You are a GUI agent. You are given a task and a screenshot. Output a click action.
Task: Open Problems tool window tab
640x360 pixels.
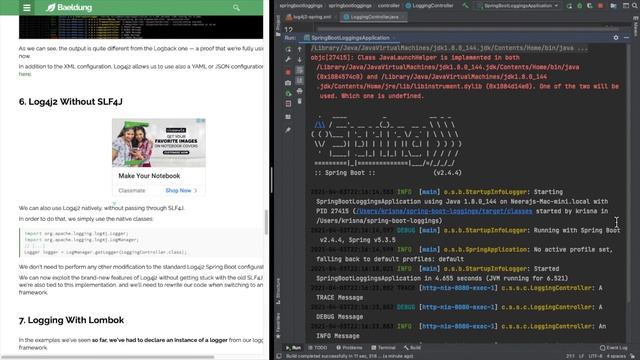point(349,348)
